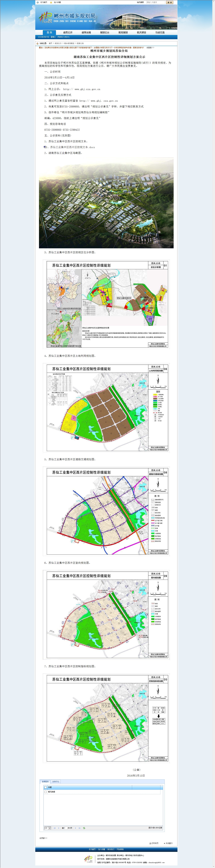Go to last page of comment list
The image size is (215, 868).
point(80,828)
